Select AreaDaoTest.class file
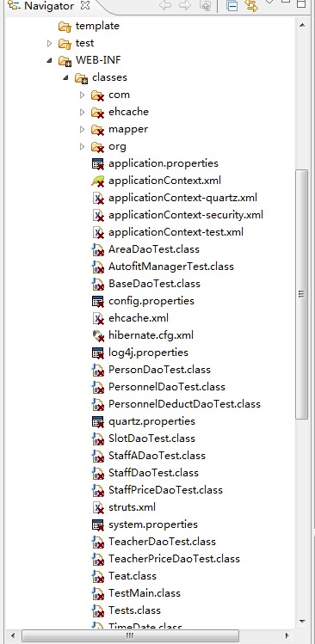Screen dimensions: 315x644 coord(154,249)
